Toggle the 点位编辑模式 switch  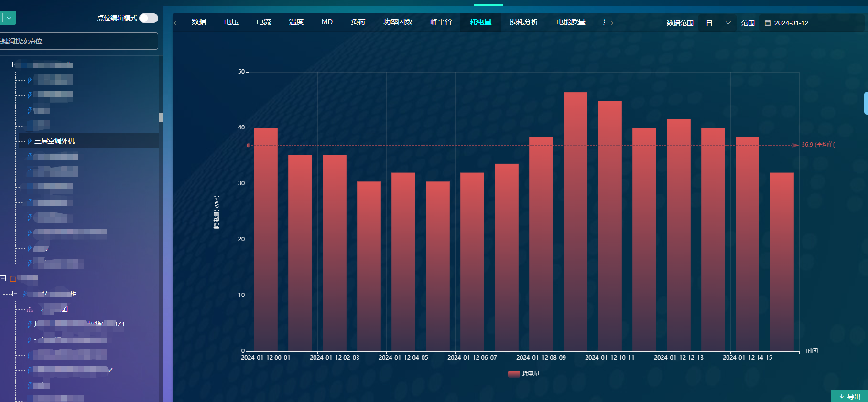click(149, 18)
